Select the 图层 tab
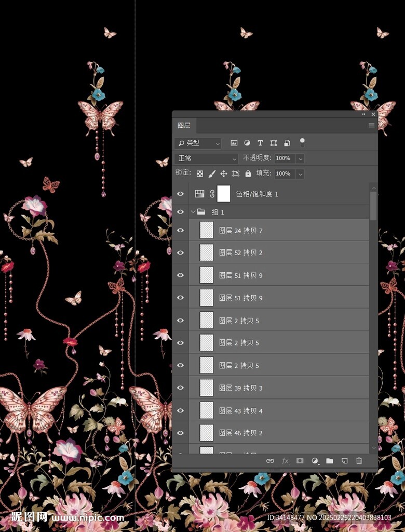The width and height of the screenshot is (405, 532). pyautogui.click(x=184, y=126)
